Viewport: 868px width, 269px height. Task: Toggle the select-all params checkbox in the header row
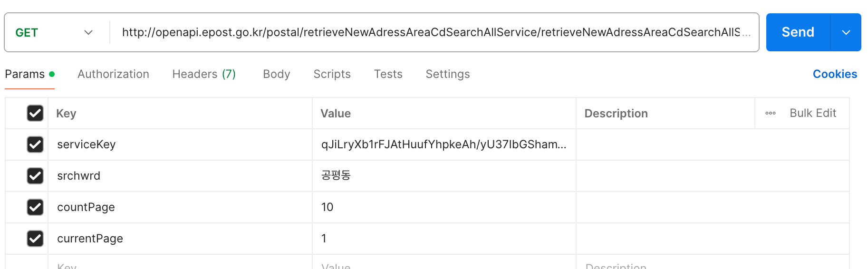tap(35, 113)
